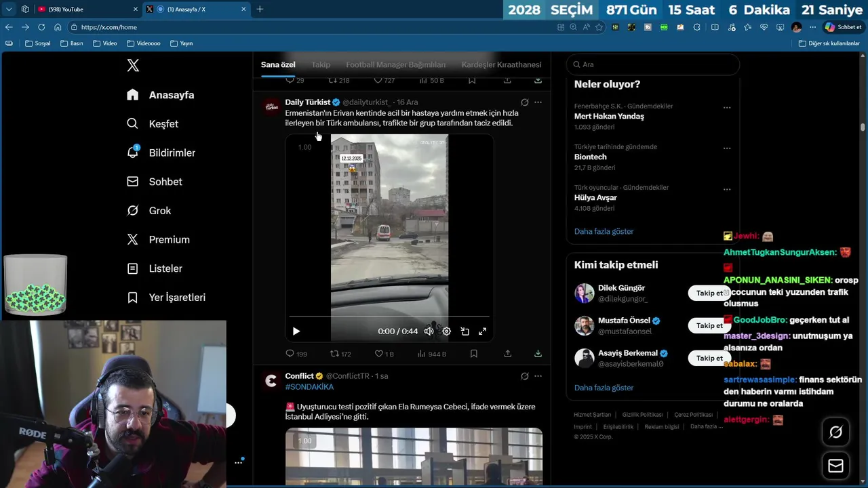The height and width of the screenshot is (488, 868).
Task: Click the browser home button
Action: (58, 27)
